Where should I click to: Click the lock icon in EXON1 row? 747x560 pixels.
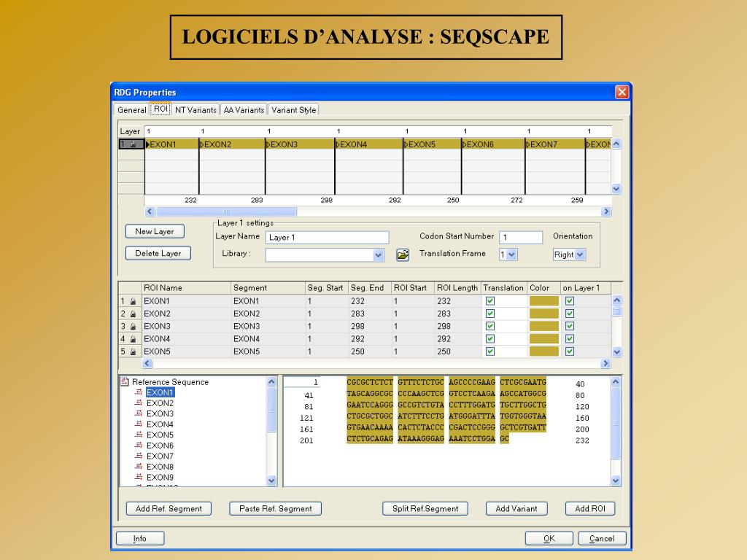click(x=133, y=301)
